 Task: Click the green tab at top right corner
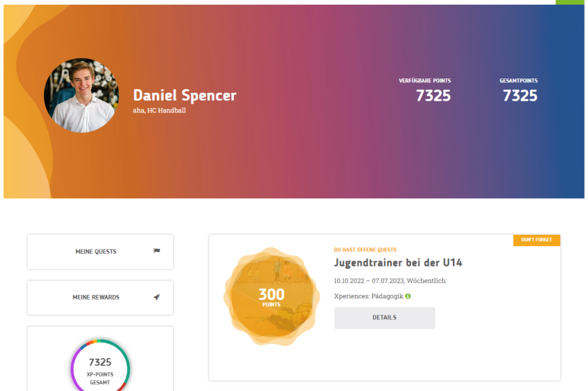pos(570,2)
